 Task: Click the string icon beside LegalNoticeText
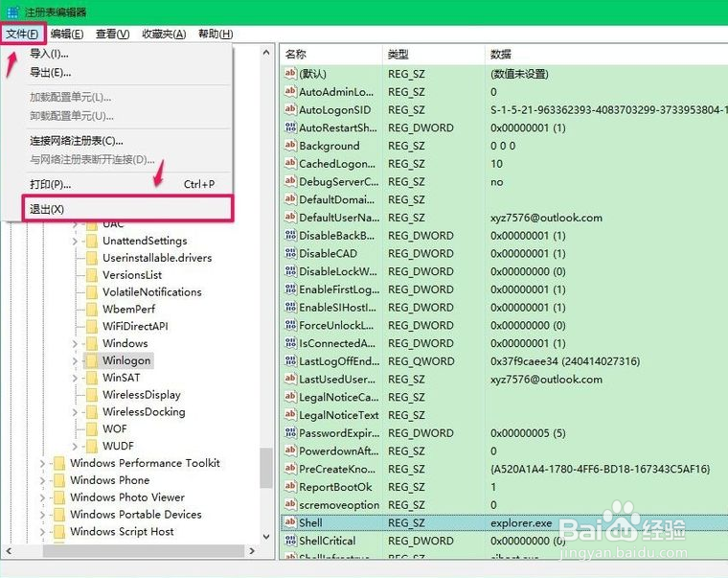coord(290,414)
